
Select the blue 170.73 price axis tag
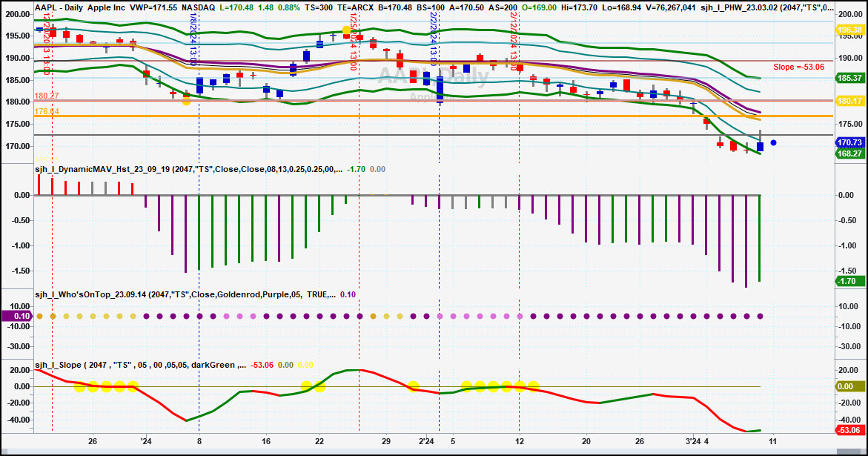click(849, 143)
